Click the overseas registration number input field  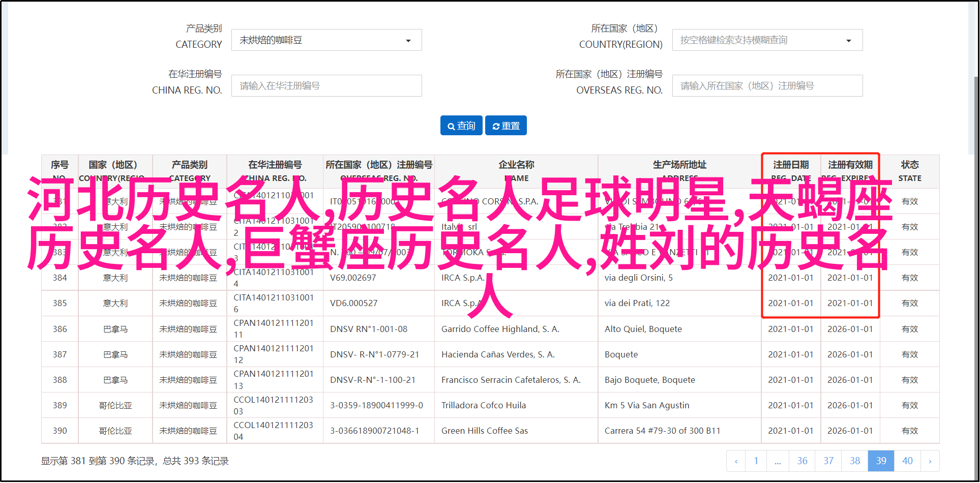[767, 86]
